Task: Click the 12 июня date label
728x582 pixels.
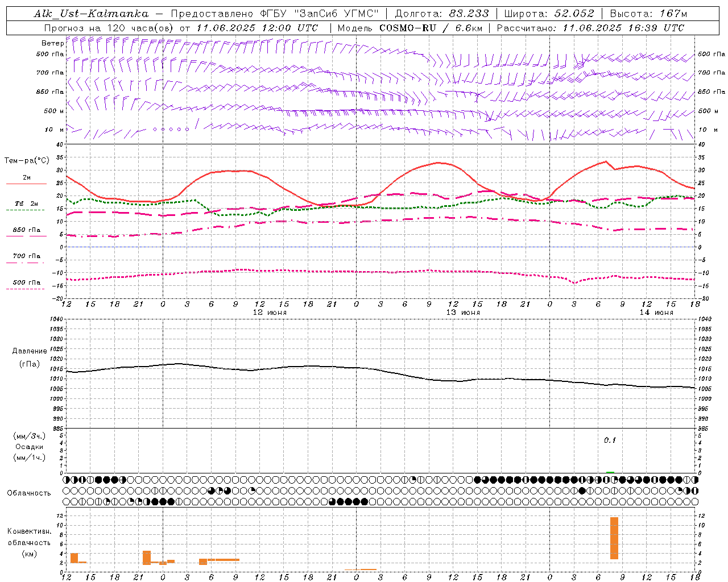Action: pyautogui.click(x=270, y=313)
